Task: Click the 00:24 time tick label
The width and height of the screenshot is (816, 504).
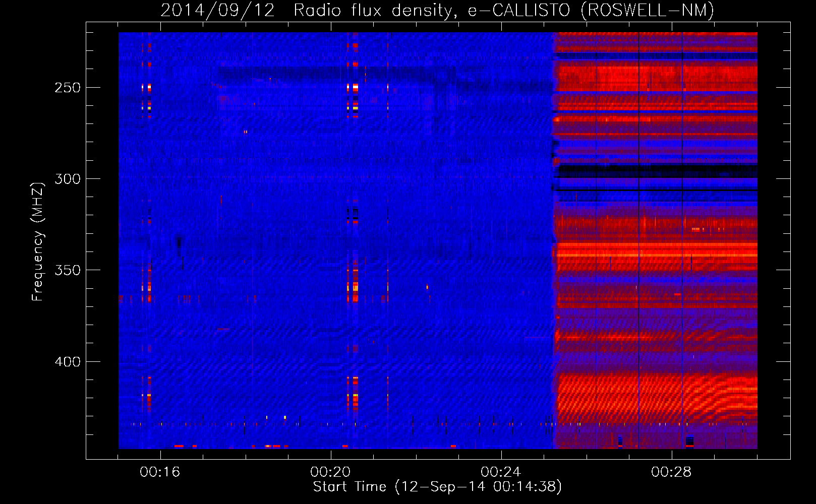Action: [501, 472]
